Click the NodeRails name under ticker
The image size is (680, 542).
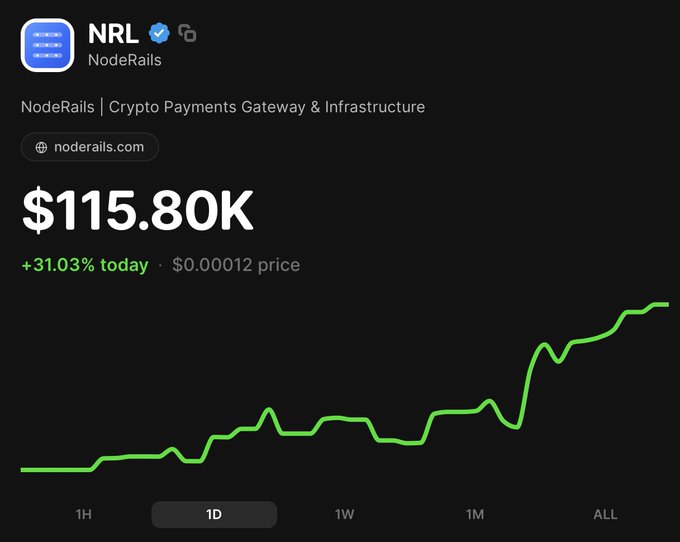pyautogui.click(x=125, y=60)
